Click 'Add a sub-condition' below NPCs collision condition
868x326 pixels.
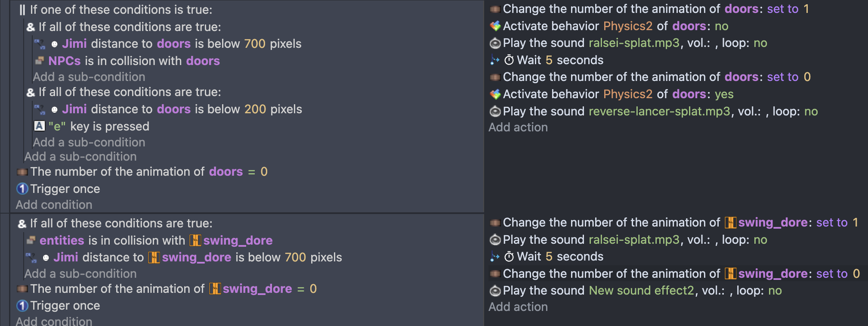click(x=89, y=77)
